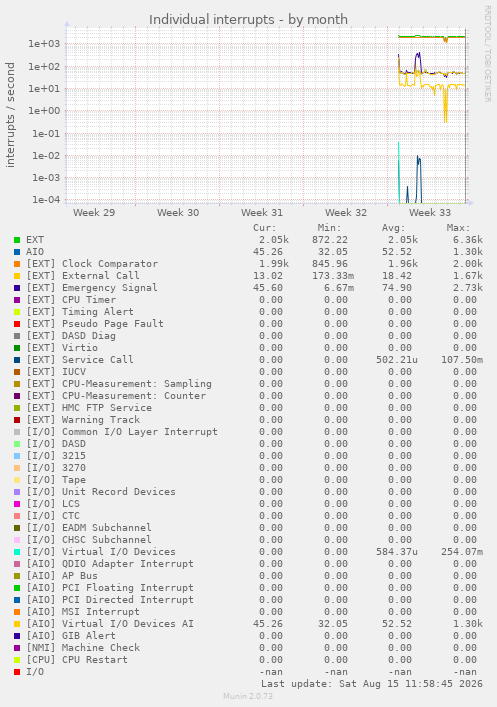The image size is (497, 707).
Task: Click the RRDTOOL / TOBI OETIKER watermark
Action: tap(488, 54)
